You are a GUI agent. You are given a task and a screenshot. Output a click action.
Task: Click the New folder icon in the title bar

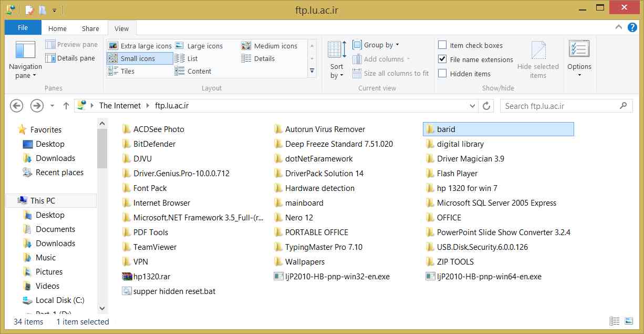point(42,9)
